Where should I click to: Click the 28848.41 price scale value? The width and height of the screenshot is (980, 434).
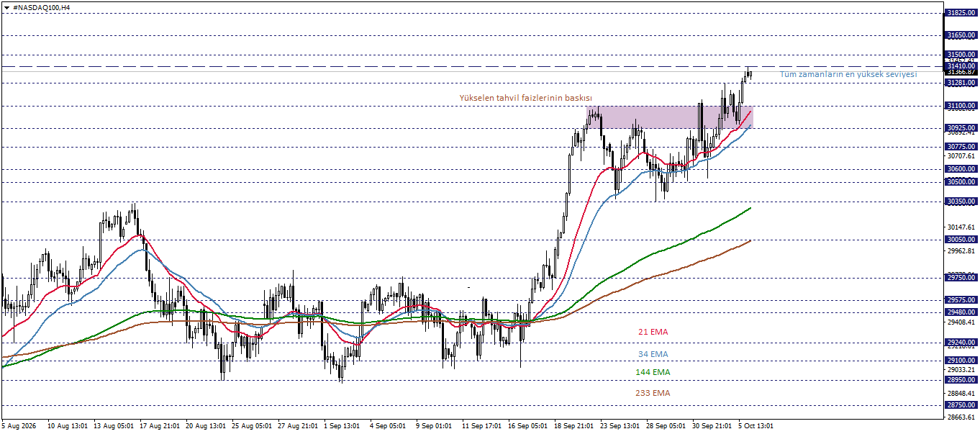pyautogui.click(x=961, y=394)
